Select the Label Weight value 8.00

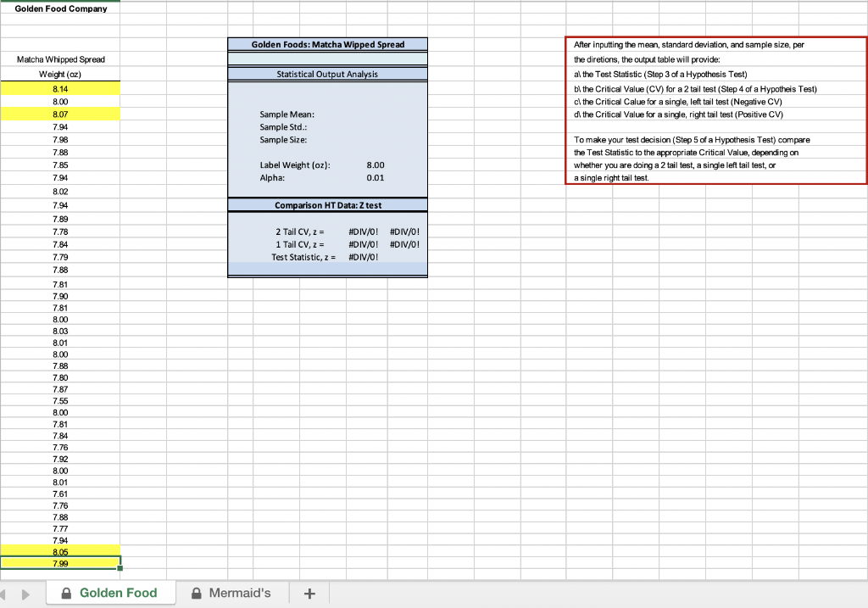pyautogui.click(x=375, y=165)
